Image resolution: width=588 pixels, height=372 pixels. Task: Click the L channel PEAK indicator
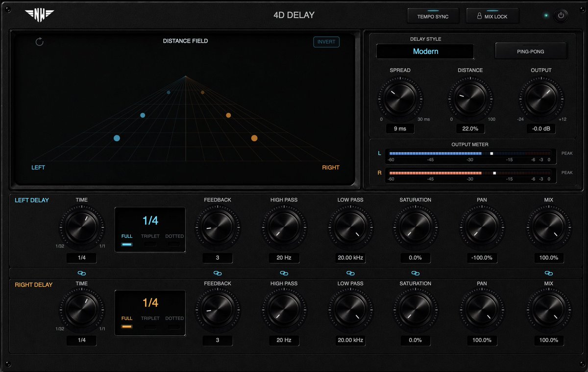coord(567,153)
